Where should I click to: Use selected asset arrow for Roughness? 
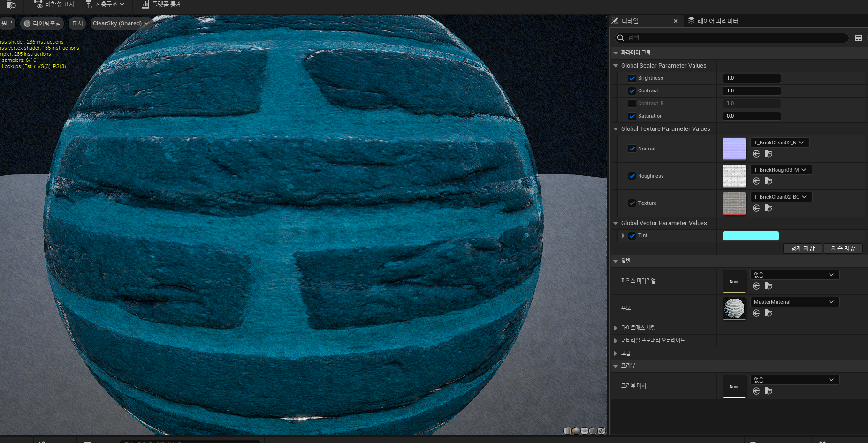(x=756, y=181)
